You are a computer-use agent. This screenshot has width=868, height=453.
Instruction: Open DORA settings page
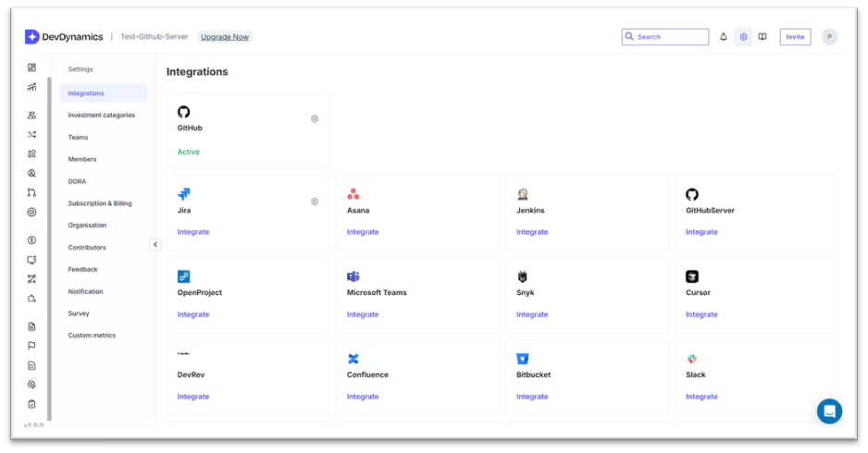click(x=77, y=181)
